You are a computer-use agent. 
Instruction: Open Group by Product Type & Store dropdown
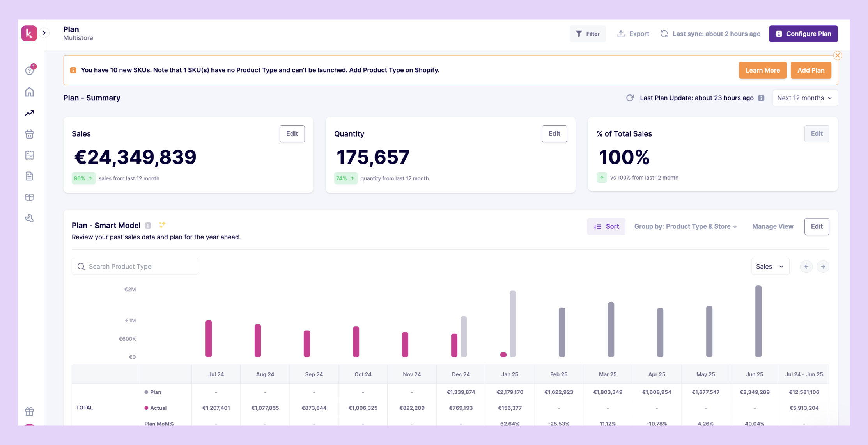(686, 226)
